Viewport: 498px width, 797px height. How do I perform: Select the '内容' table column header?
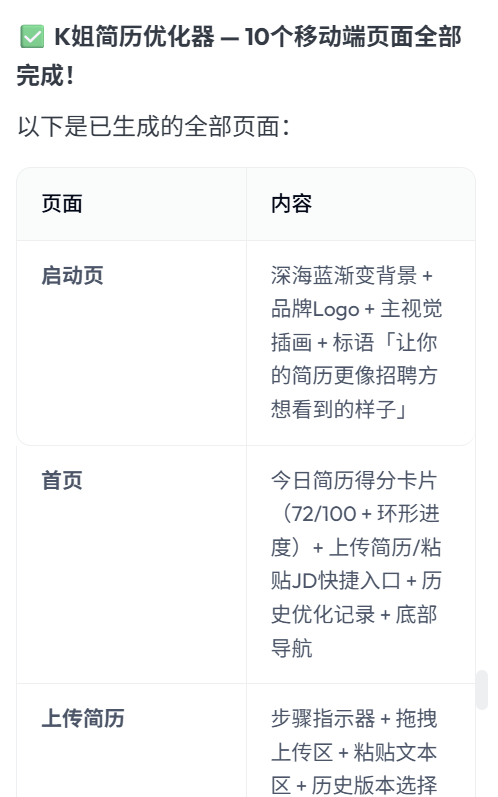point(292,204)
